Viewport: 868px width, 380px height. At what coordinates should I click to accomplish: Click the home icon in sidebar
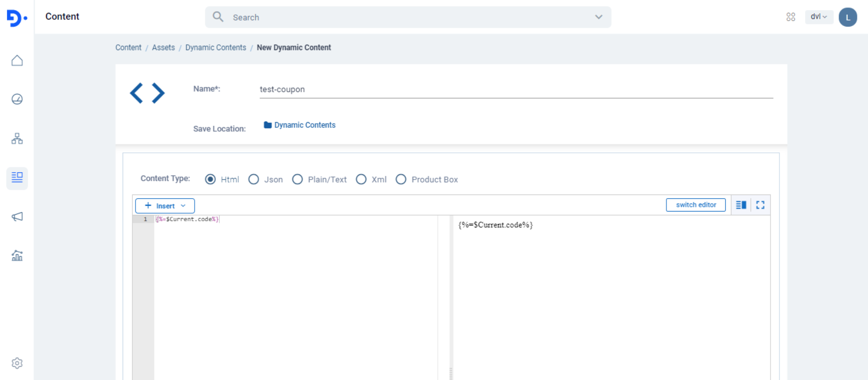point(17,61)
